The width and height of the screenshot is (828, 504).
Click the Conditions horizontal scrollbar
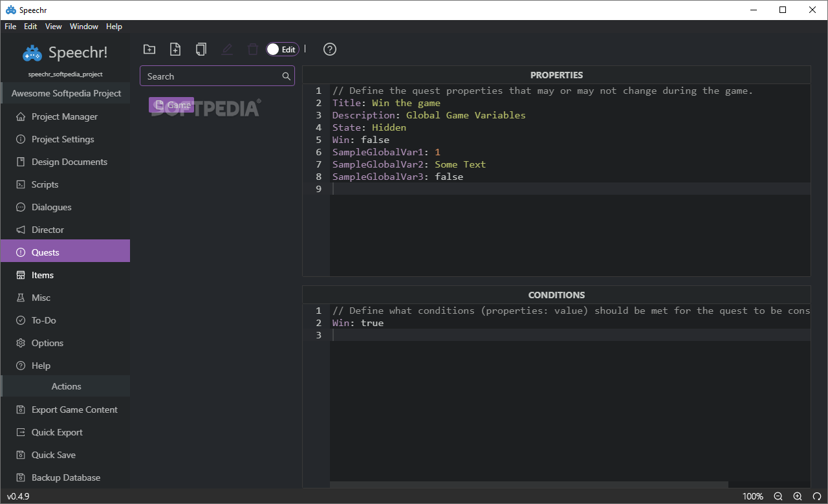pyautogui.click(x=529, y=485)
